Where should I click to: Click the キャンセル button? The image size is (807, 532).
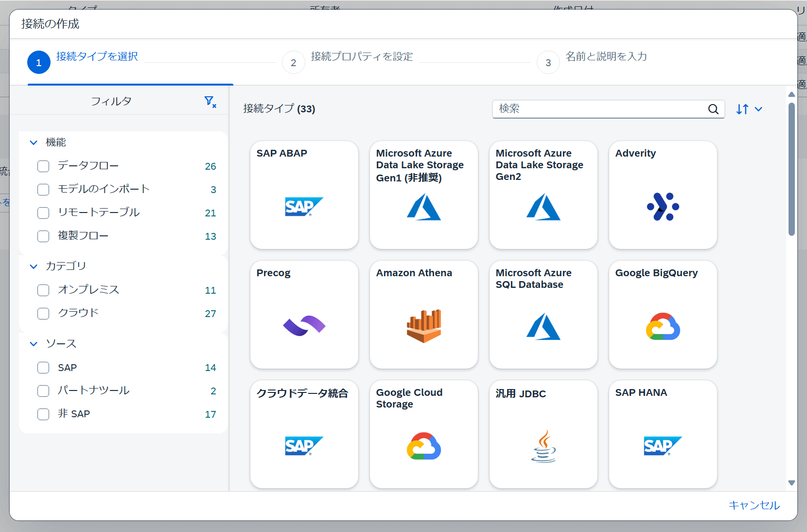754,505
